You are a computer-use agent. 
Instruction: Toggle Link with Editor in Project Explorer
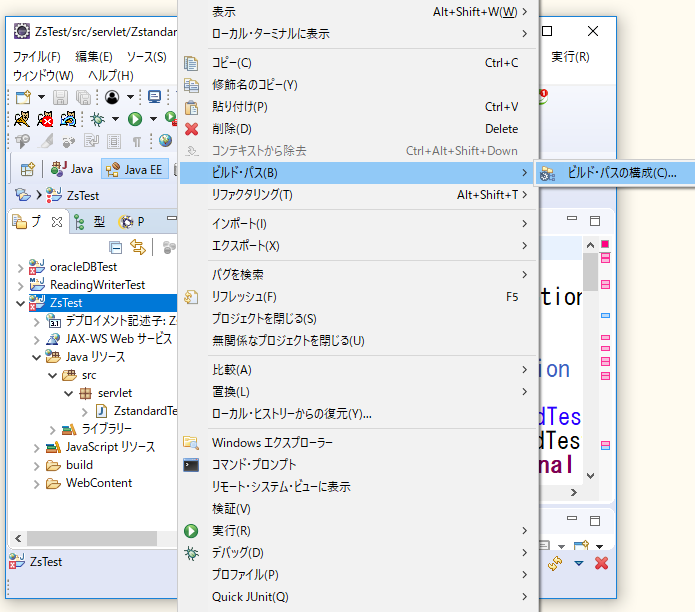pyautogui.click(x=138, y=247)
